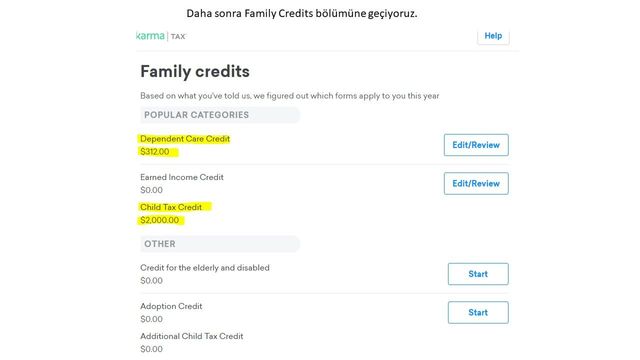
Task: Click the Additional Child Tax Credit amount
Action: coord(151,349)
